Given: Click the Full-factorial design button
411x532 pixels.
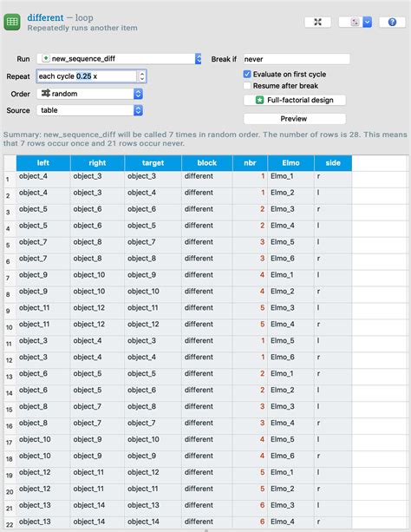Looking at the screenshot, I should pos(295,100).
